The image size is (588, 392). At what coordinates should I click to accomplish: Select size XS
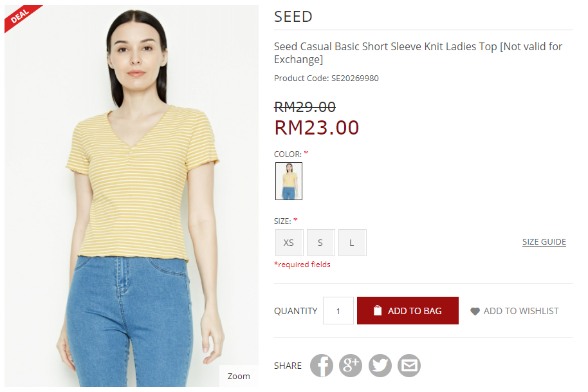289,243
